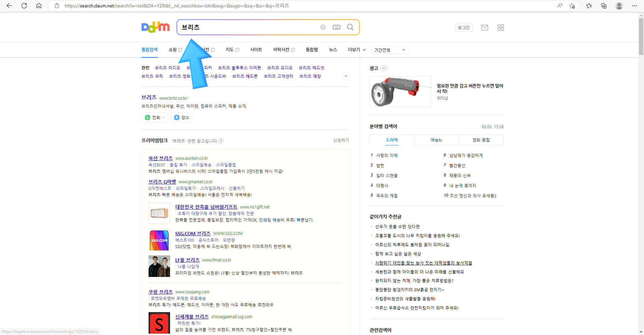Open related search 브리츠 헤드폰

(x=245, y=76)
